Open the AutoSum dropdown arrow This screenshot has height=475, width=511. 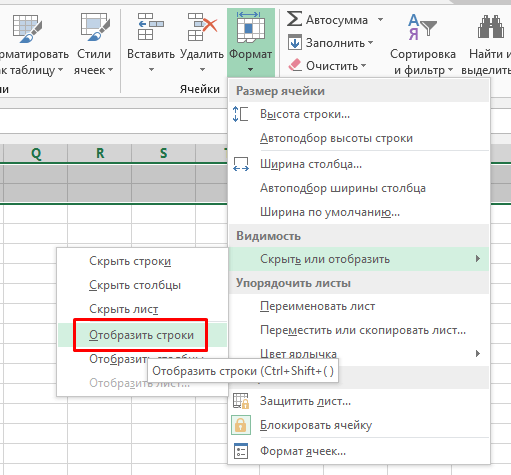(x=380, y=20)
